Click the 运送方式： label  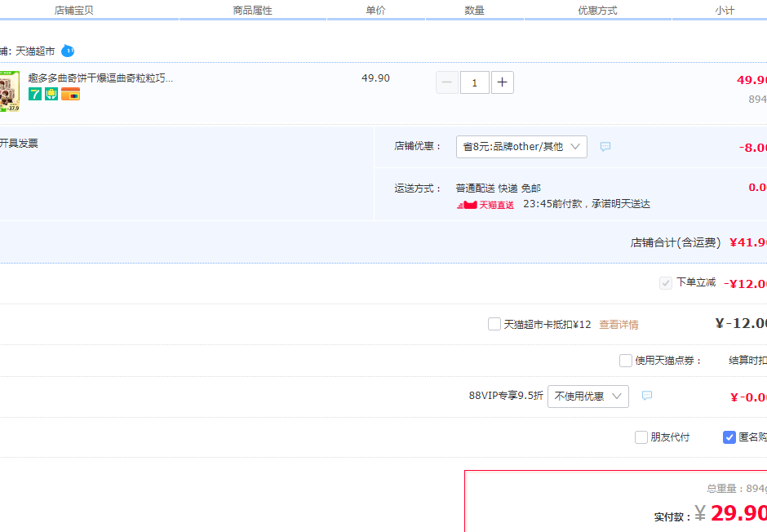click(419, 188)
